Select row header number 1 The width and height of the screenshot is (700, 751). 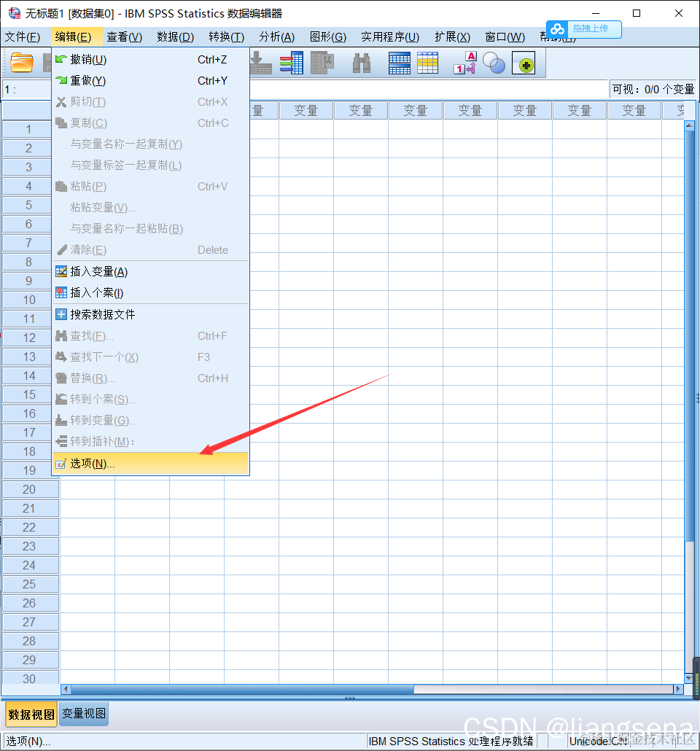point(28,129)
